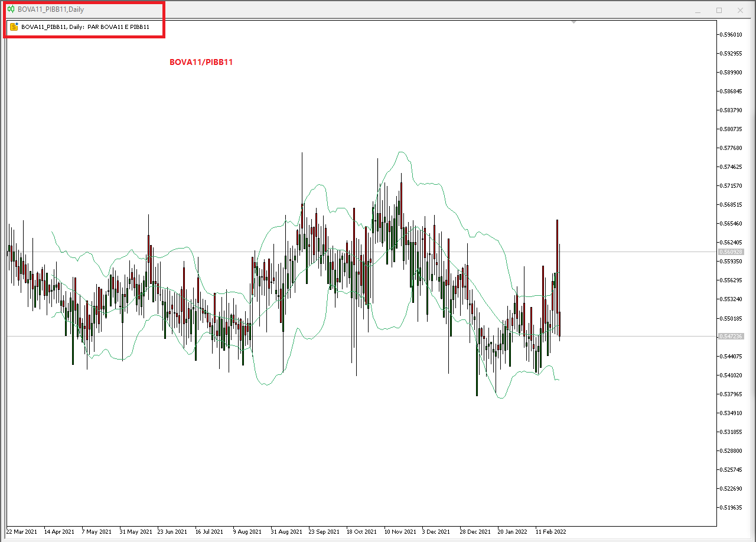The height and width of the screenshot is (542, 756).
Task: Select the 0.547236 horizontal line price tag
Action: (x=731, y=336)
